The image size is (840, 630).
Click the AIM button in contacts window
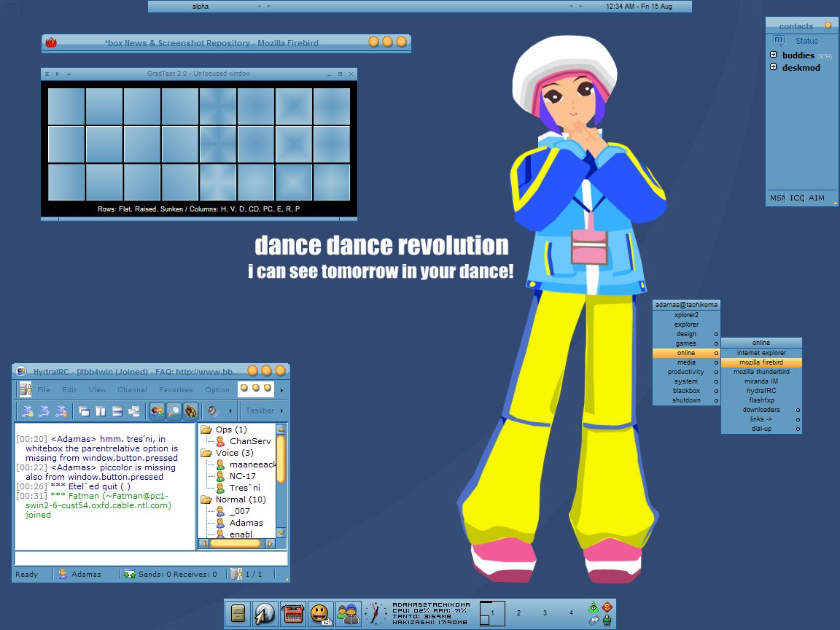817,198
